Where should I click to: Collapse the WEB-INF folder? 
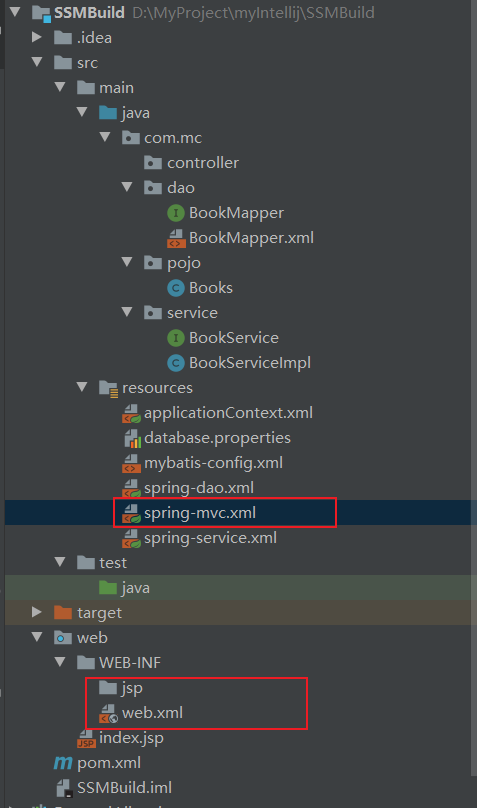(60, 662)
